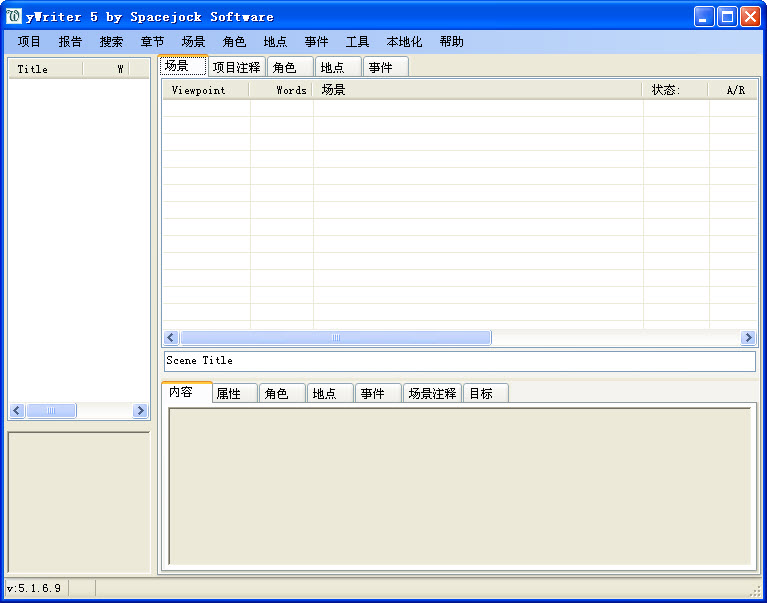Click the Scene Title input field
Screen dimensions: 767x603
point(459,361)
